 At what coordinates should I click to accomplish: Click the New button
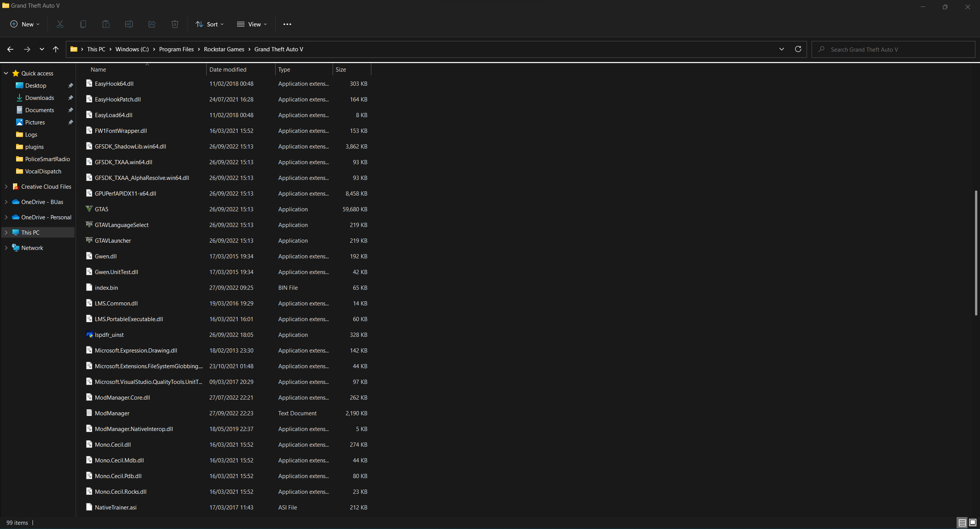click(x=25, y=24)
